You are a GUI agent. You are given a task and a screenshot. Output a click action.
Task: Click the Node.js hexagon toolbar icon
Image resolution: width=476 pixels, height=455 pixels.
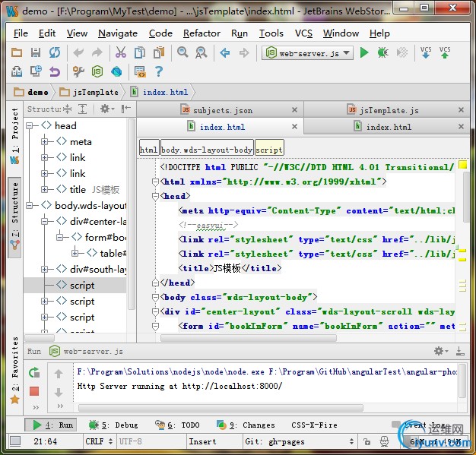pos(97,72)
